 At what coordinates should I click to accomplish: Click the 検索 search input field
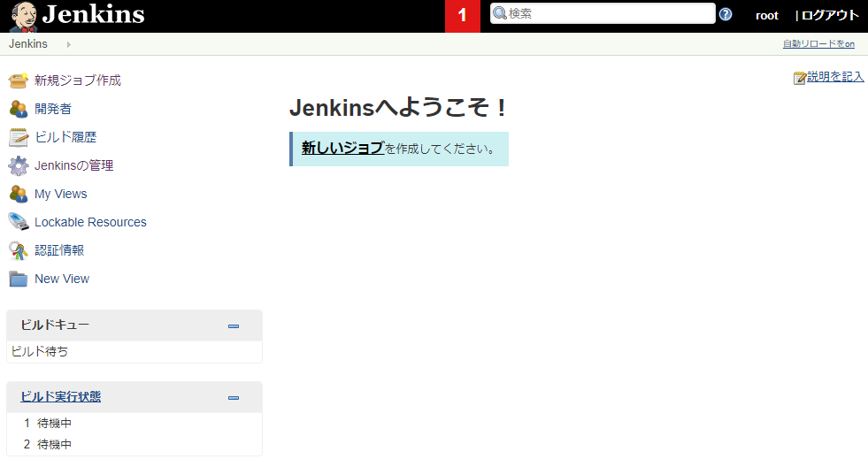[x=603, y=13]
